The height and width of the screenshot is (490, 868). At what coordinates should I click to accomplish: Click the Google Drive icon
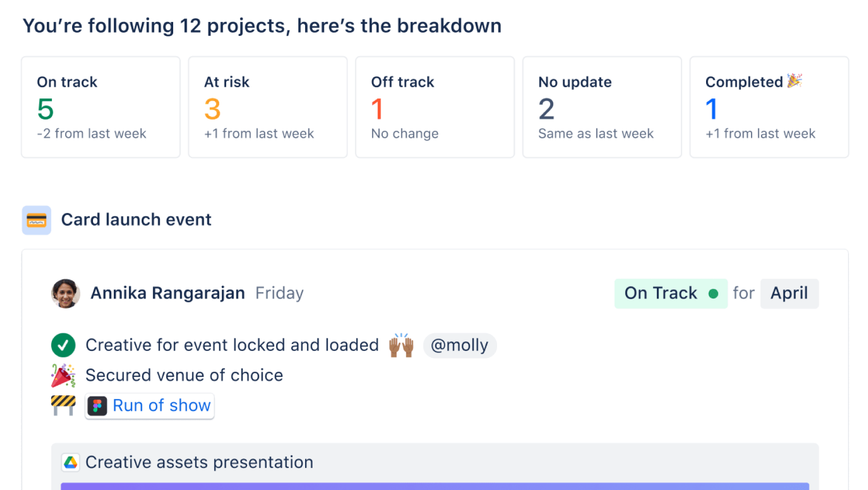[x=71, y=462]
